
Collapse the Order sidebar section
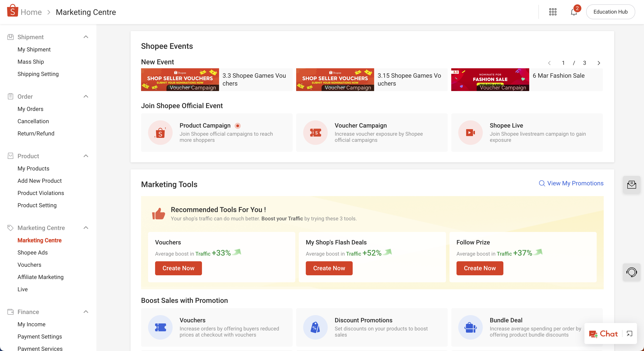tap(86, 97)
